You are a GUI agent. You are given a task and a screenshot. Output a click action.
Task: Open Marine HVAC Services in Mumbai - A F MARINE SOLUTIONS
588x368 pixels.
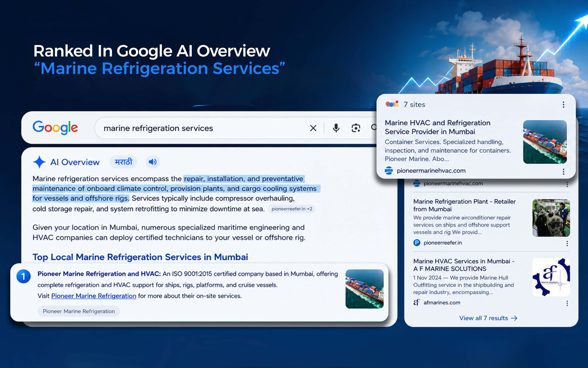464,265
